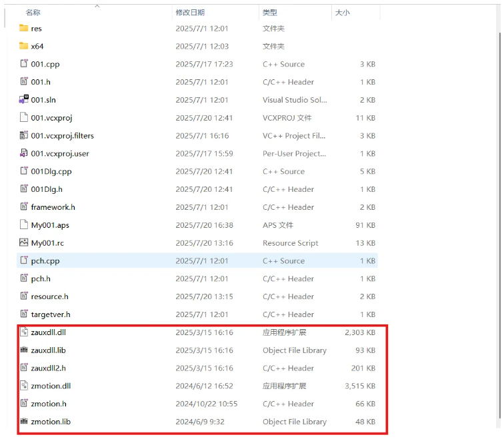This screenshot has height=439, width=504.
Task: Select the file name 001.vcxproj.user
Action: (x=60, y=153)
